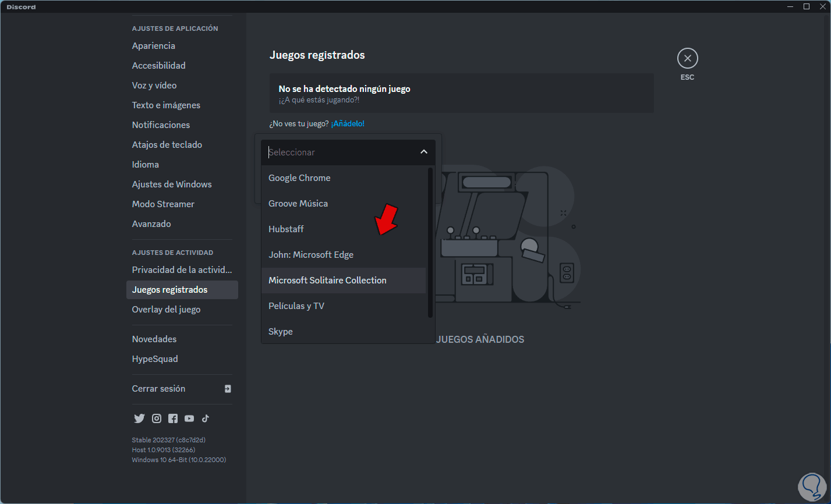Viewport: 831px width, 504px height.
Task: Click the version info text Stable 202327
Action: (169, 440)
